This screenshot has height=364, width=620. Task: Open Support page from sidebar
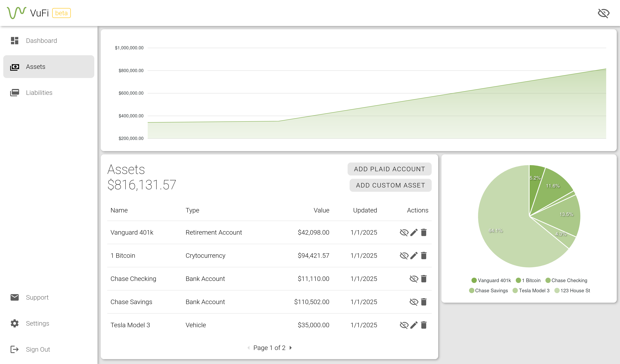point(49,297)
